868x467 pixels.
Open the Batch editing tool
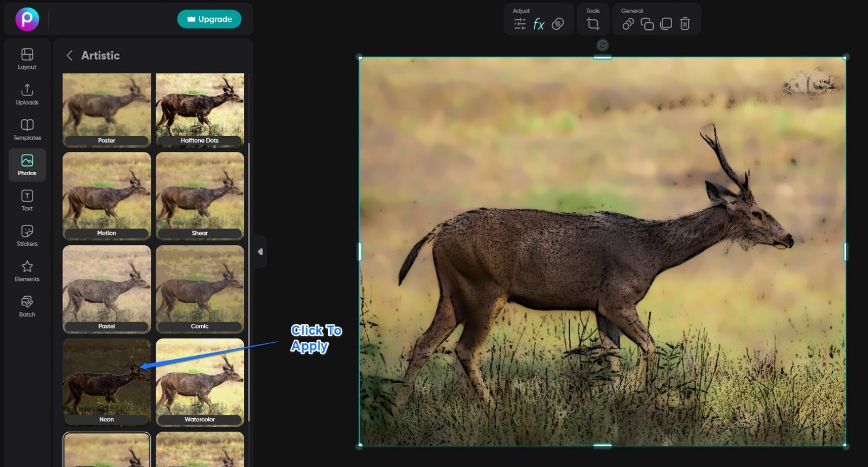click(x=27, y=306)
